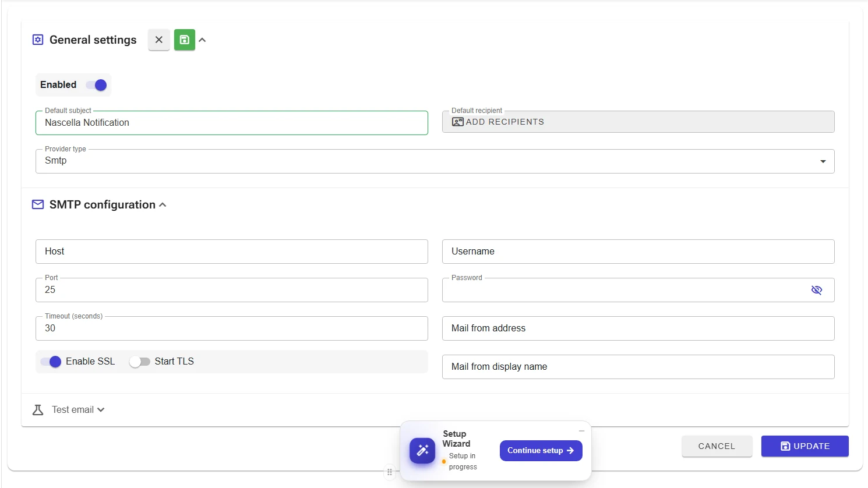
Task: Click Continue setup button
Action: pyautogui.click(x=541, y=451)
